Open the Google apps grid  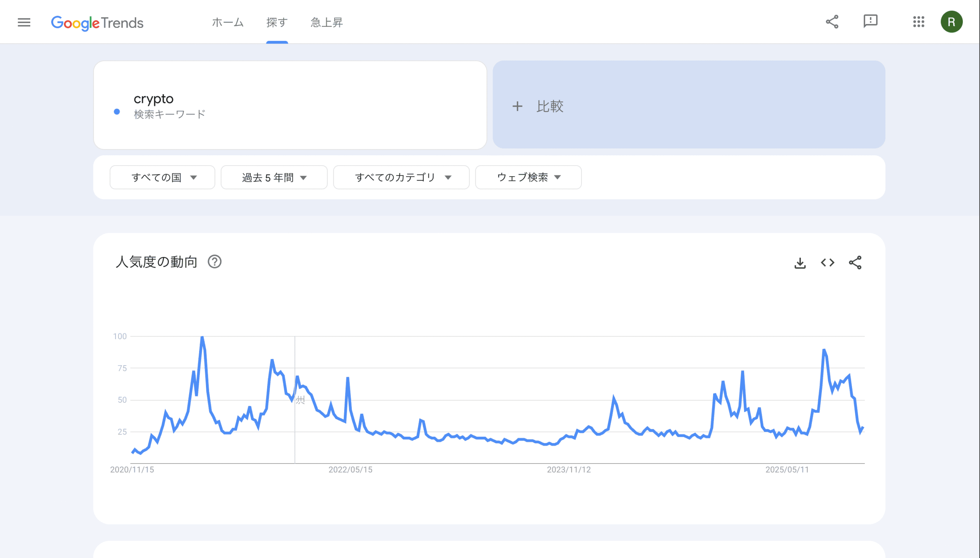(x=919, y=22)
